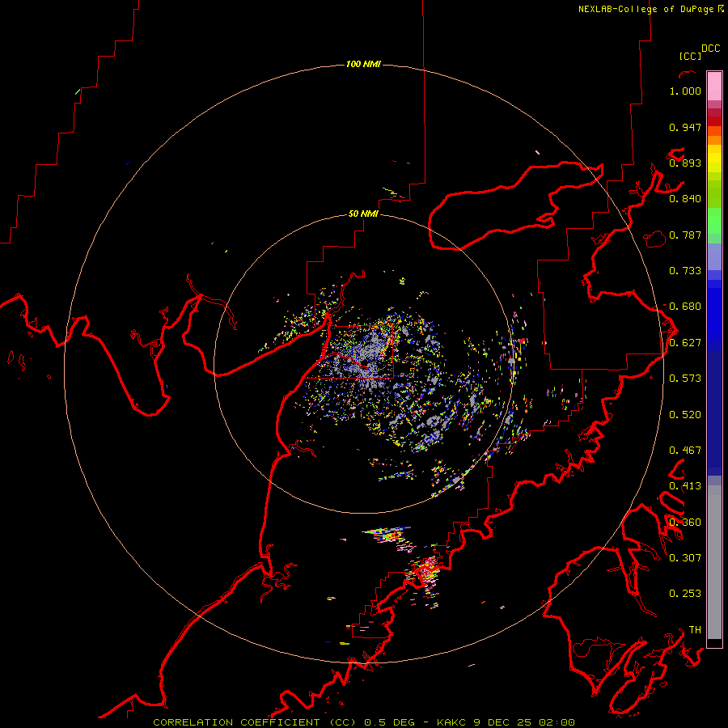The height and width of the screenshot is (728, 728).
Task: Click the 50 NMI range ring label
Action: (363, 214)
